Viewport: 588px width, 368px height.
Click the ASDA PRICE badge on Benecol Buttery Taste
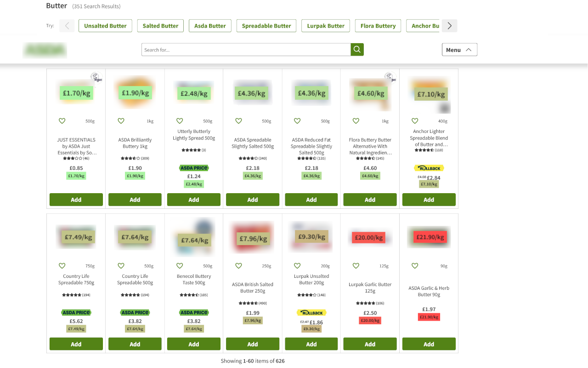tap(193, 312)
